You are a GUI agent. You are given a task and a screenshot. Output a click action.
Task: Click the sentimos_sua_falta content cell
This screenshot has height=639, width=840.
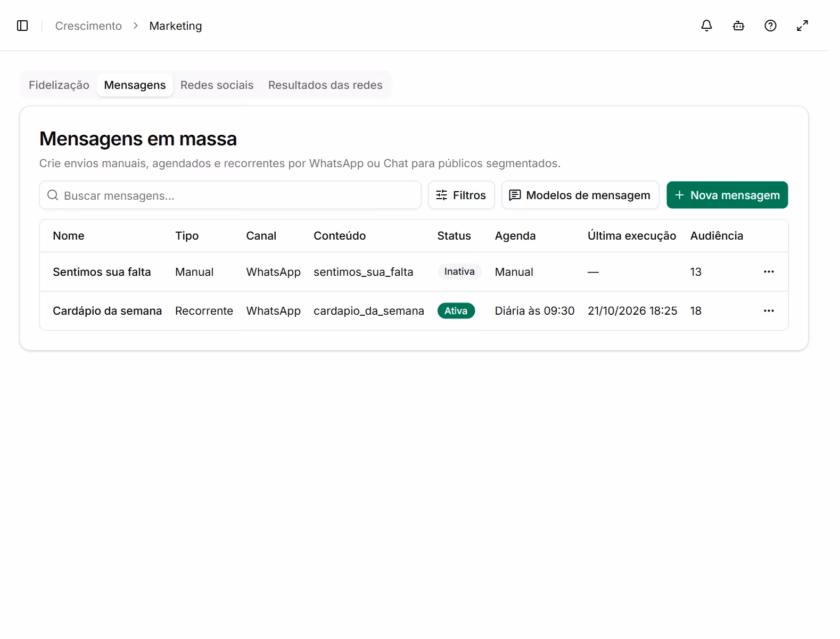(363, 272)
